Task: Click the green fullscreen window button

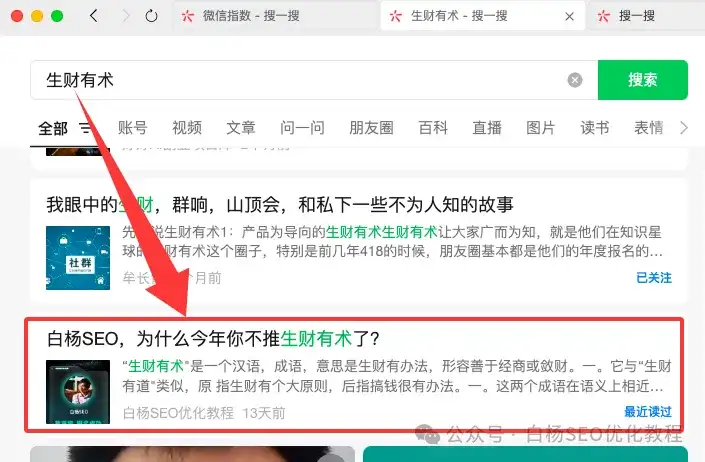Action: click(x=57, y=17)
